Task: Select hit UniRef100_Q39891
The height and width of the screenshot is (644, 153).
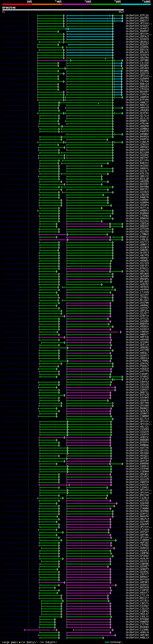Action: pyautogui.click(x=137, y=47)
